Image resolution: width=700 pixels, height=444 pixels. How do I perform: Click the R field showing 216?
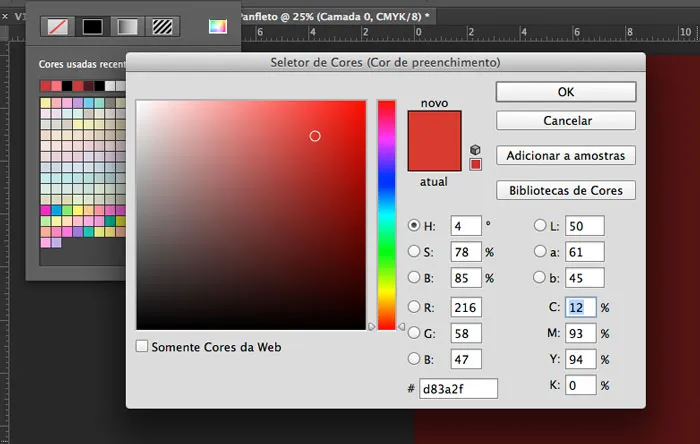click(466, 307)
